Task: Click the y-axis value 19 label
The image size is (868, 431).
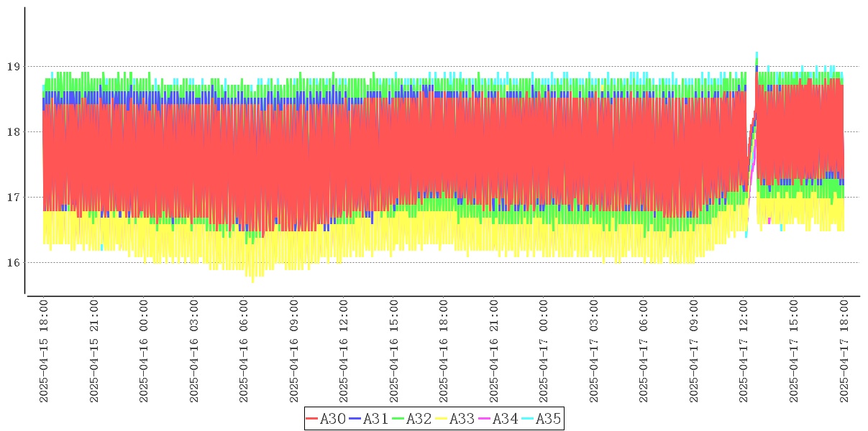Action: tap(13, 67)
